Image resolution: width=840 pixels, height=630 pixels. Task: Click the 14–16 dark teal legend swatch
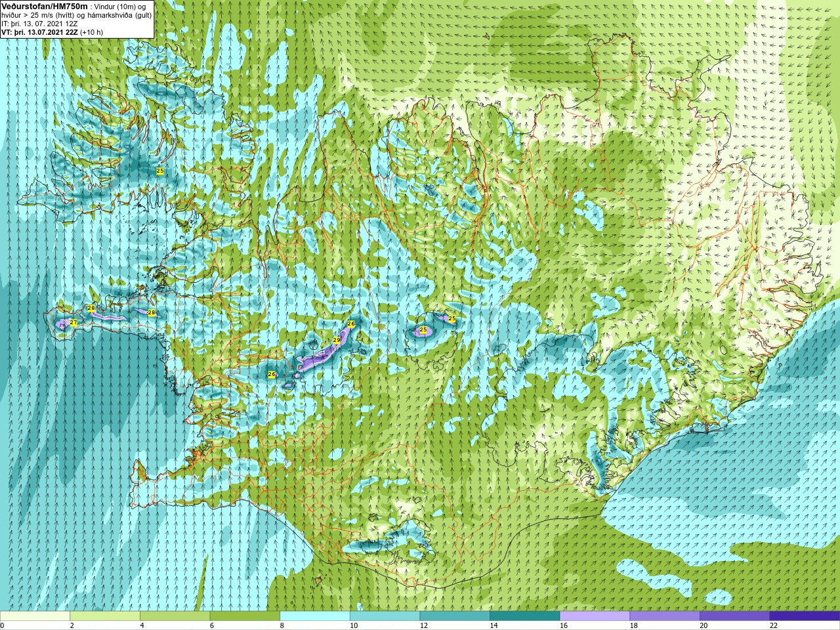tap(525, 616)
